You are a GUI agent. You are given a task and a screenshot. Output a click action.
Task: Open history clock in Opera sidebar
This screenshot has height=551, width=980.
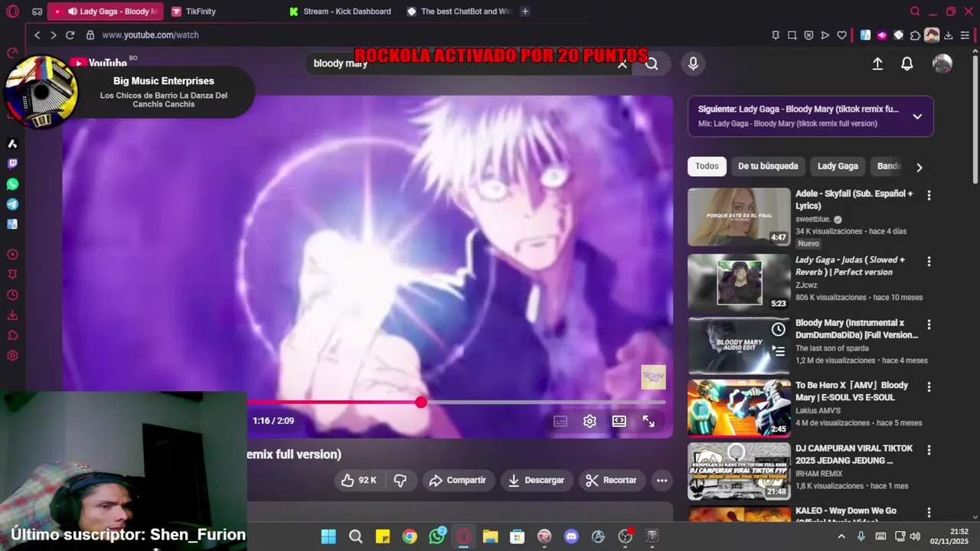click(12, 295)
